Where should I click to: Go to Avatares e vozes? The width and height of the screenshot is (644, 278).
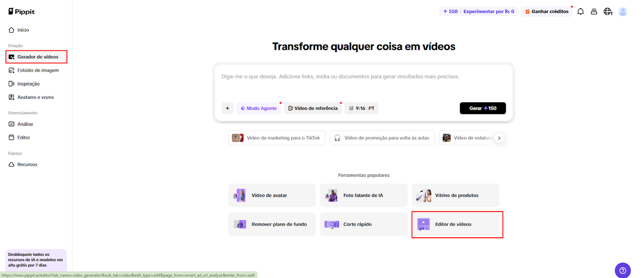point(35,97)
